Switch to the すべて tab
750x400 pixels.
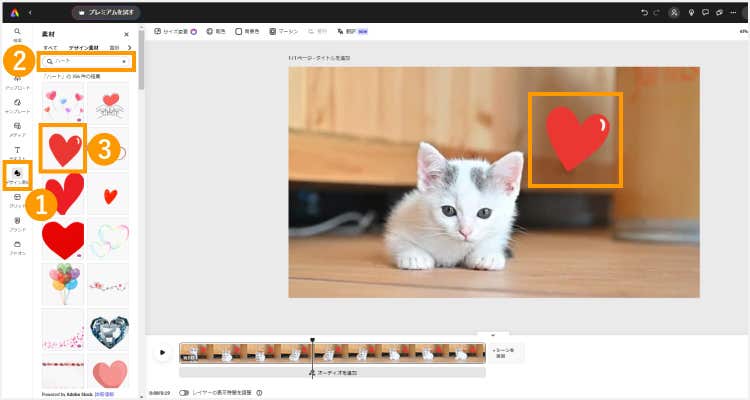coord(50,47)
